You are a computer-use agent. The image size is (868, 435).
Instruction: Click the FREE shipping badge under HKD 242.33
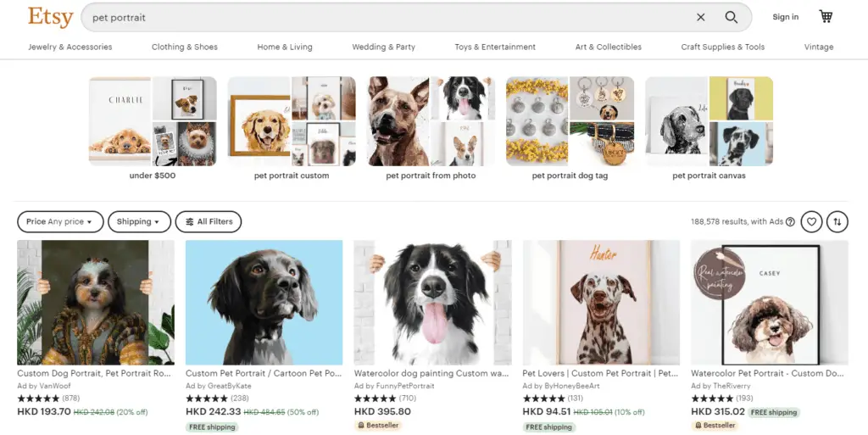pos(212,427)
